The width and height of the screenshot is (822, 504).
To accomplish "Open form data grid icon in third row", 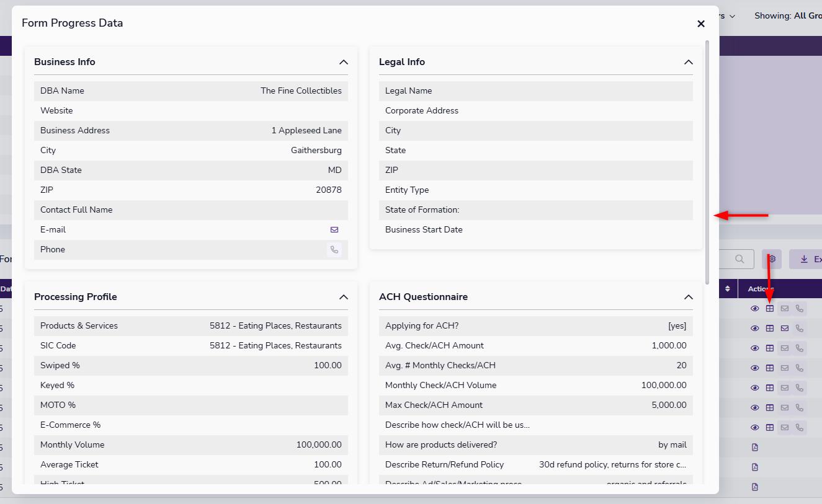I will pos(770,348).
